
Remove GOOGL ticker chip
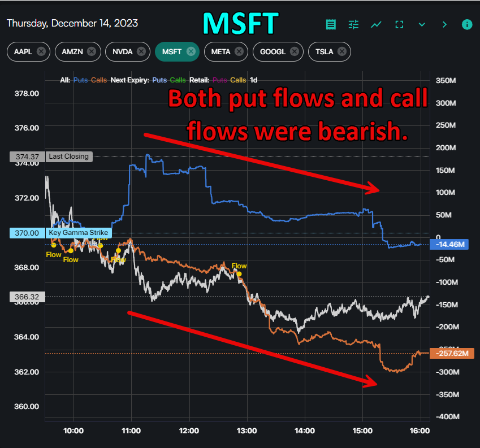(x=295, y=51)
